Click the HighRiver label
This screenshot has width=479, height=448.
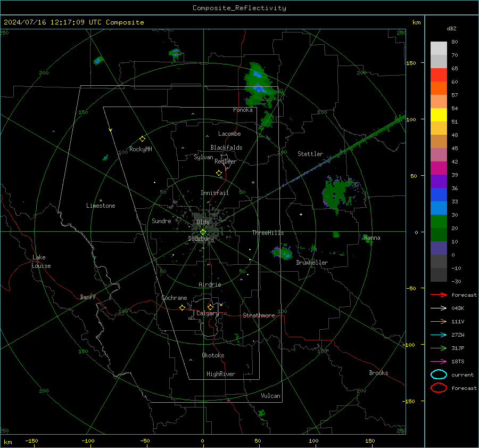(221, 374)
